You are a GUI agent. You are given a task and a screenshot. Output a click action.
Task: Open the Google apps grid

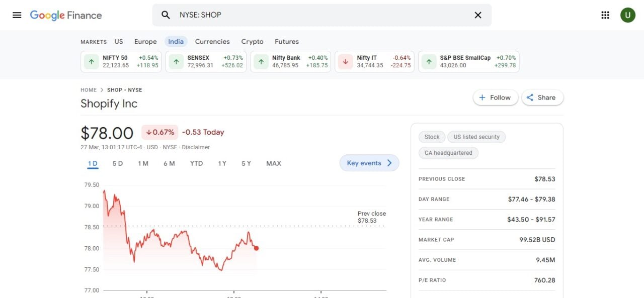pyautogui.click(x=605, y=15)
